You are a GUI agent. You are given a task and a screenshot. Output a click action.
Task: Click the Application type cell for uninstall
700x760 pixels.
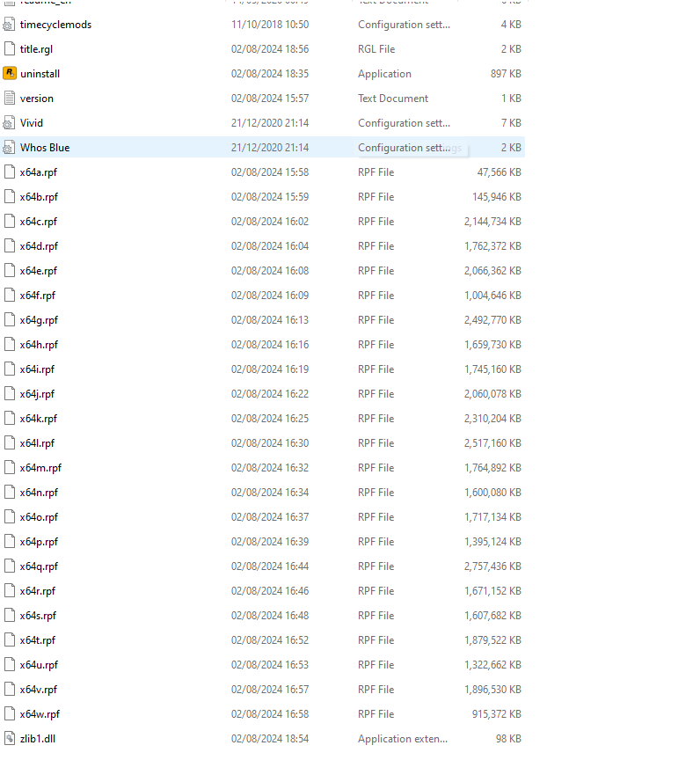pyautogui.click(x=384, y=74)
